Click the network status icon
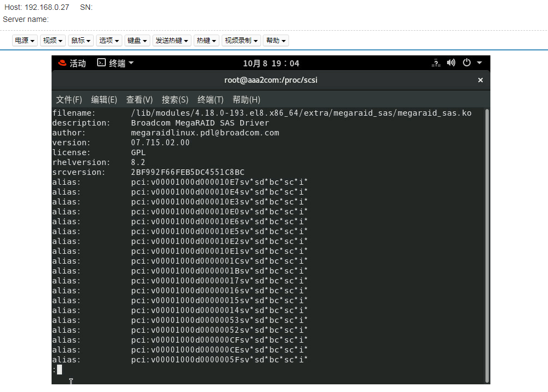This screenshot has width=548, height=392. pos(436,63)
